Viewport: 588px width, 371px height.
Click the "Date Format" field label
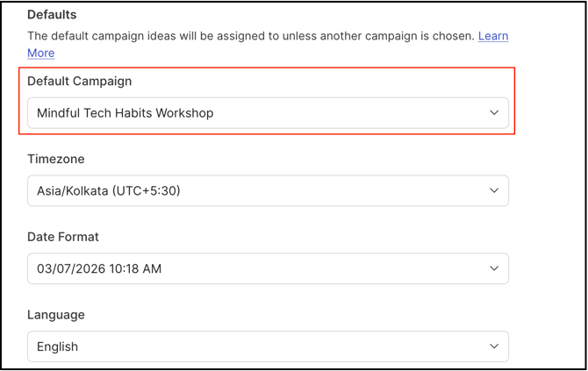(x=63, y=237)
